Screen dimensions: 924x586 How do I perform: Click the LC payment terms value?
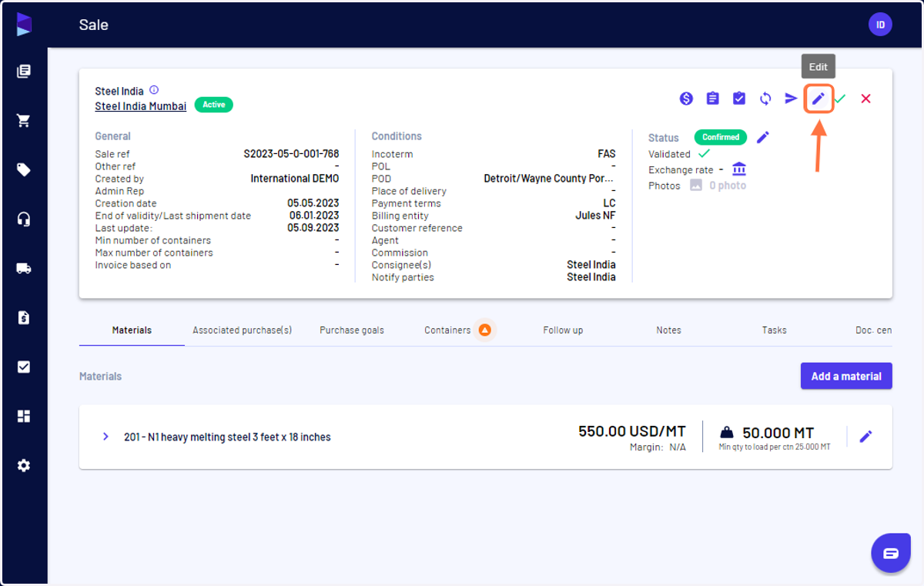(x=609, y=203)
